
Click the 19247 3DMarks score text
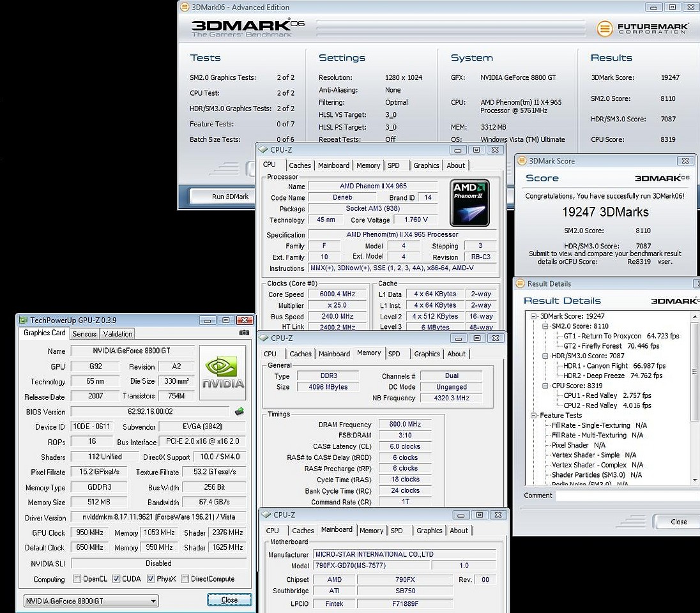tap(605, 211)
